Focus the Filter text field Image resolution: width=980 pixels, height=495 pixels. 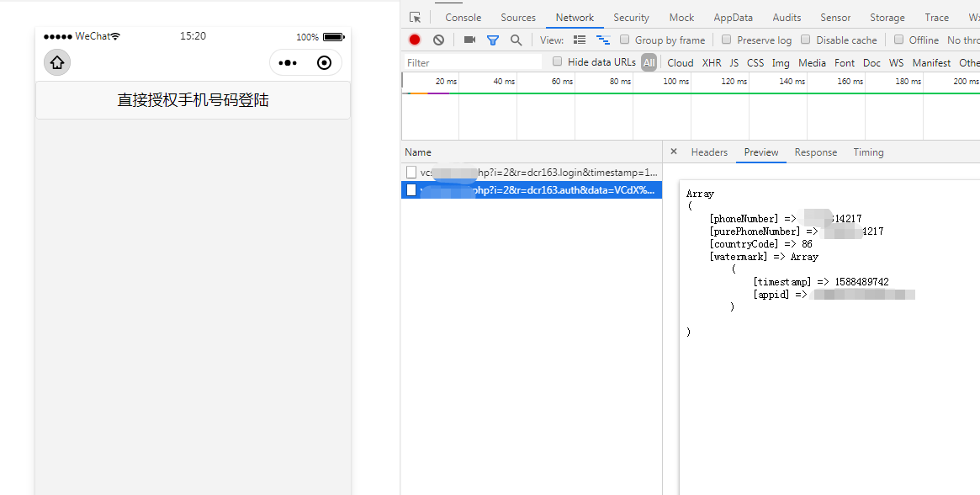(473, 62)
